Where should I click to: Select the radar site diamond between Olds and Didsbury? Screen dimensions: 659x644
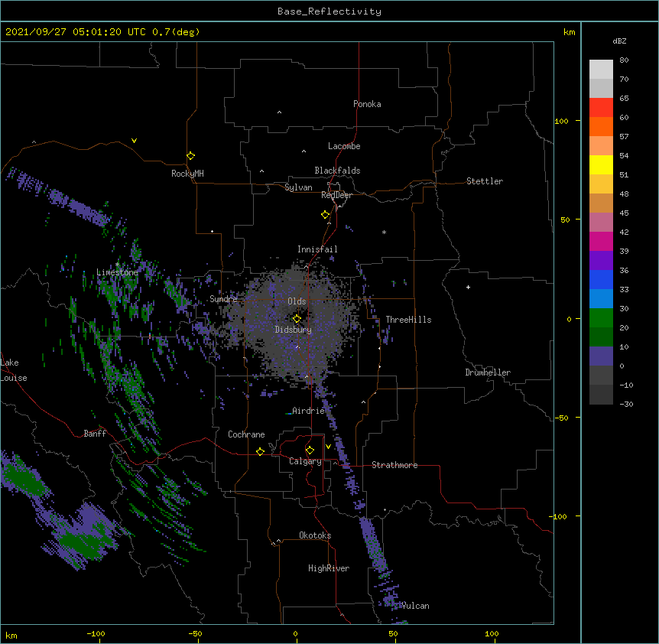point(297,319)
